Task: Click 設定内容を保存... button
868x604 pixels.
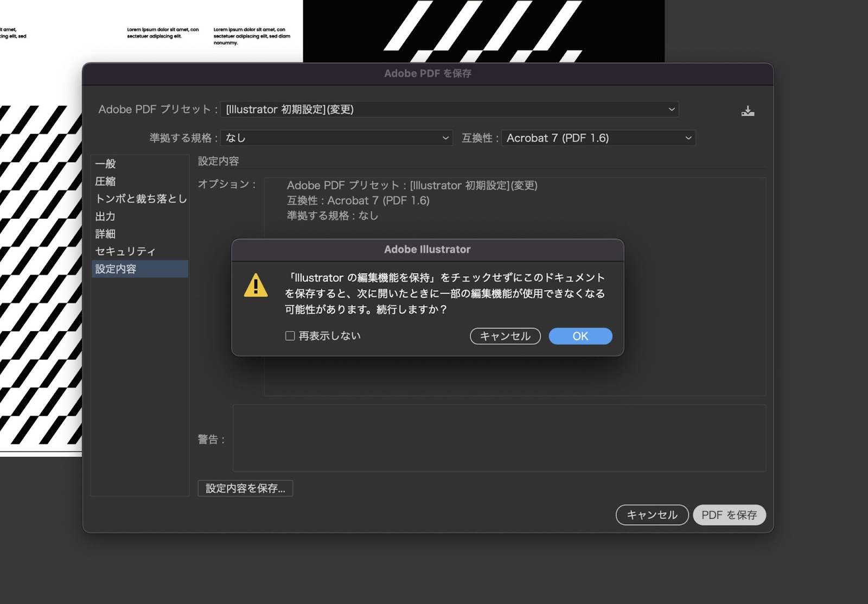Action: [x=245, y=488]
